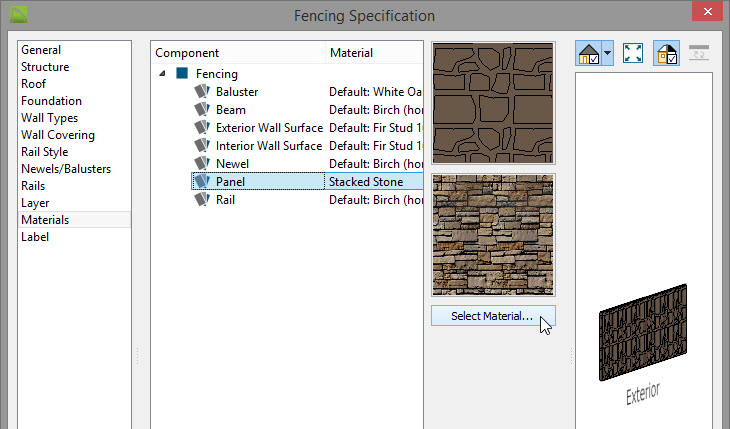Click the house camera view icon
Screen dimensions: 730x429
pyautogui.click(x=588, y=53)
